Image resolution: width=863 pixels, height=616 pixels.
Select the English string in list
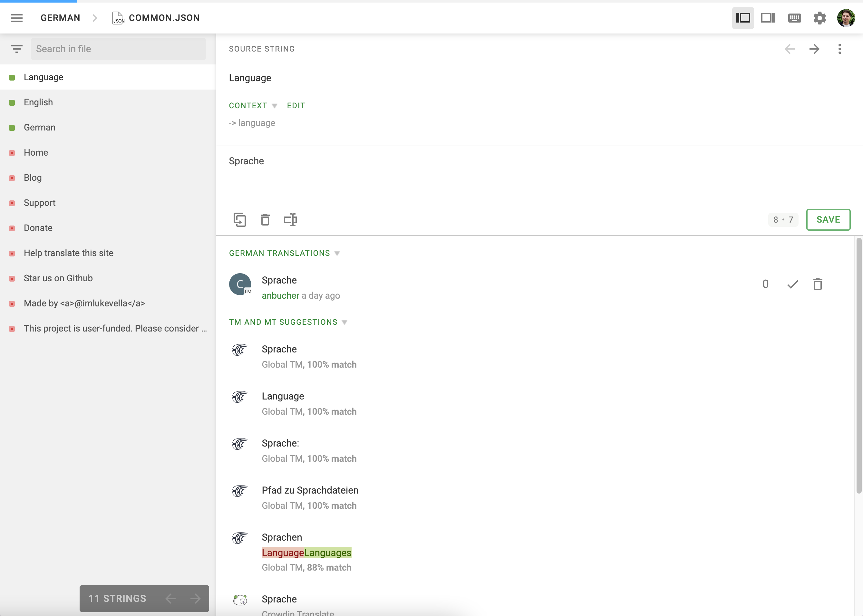(108, 102)
